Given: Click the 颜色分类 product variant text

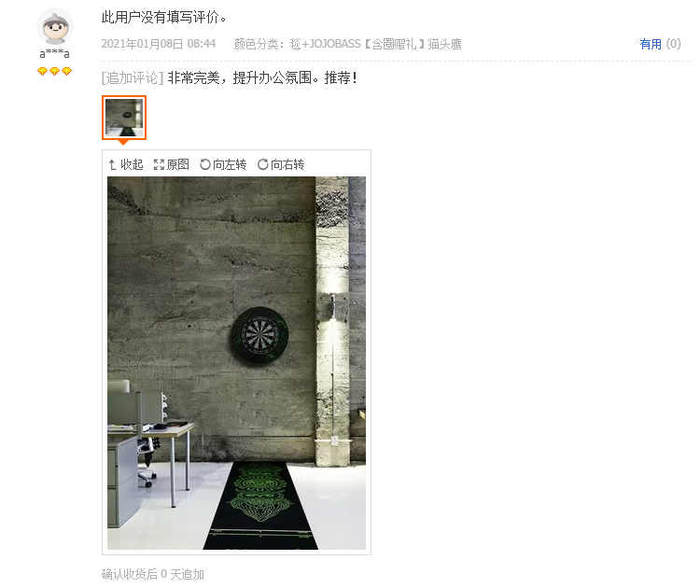Looking at the screenshot, I should pos(348,44).
